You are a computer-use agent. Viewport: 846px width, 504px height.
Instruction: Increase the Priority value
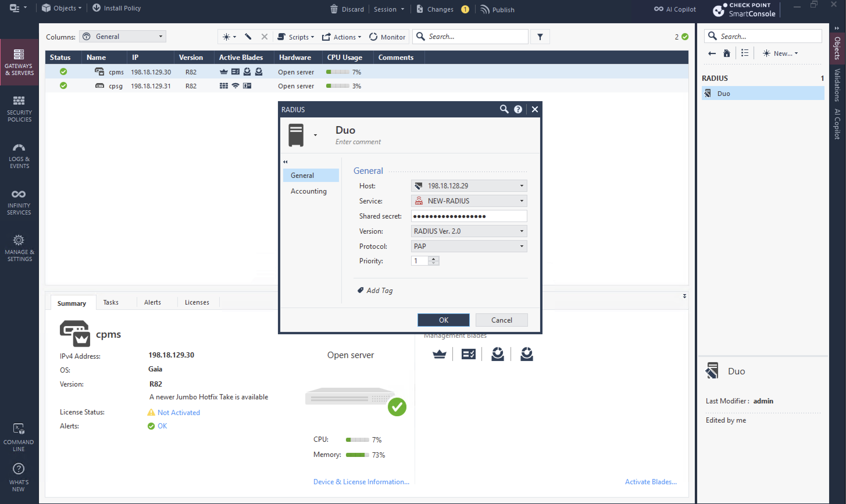pyautogui.click(x=433, y=259)
